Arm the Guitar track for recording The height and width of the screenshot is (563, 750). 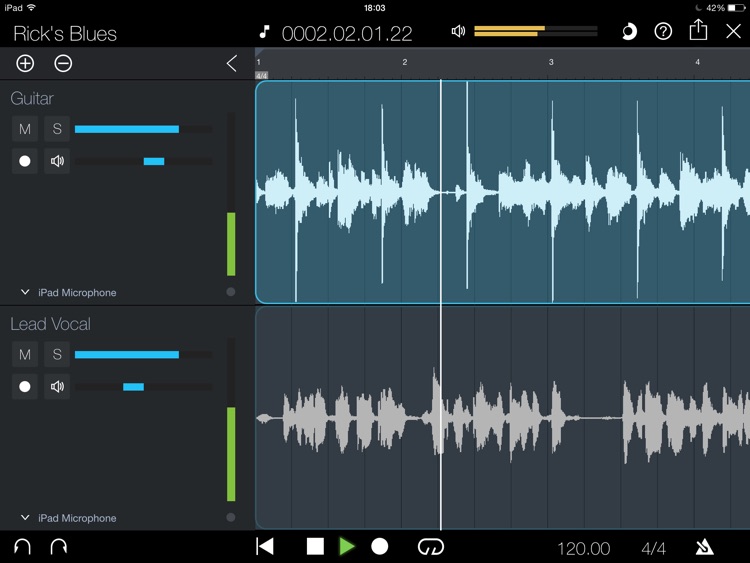click(25, 161)
